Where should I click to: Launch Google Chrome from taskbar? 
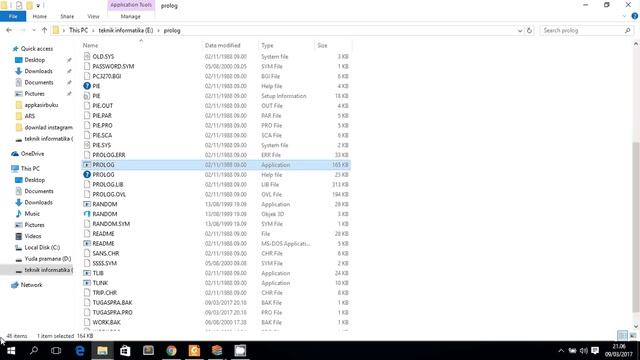click(171, 351)
